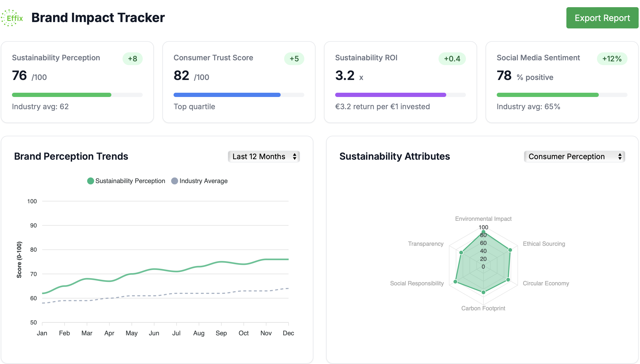
Task: Select the Sustainability Attributes panel title
Action: (395, 156)
